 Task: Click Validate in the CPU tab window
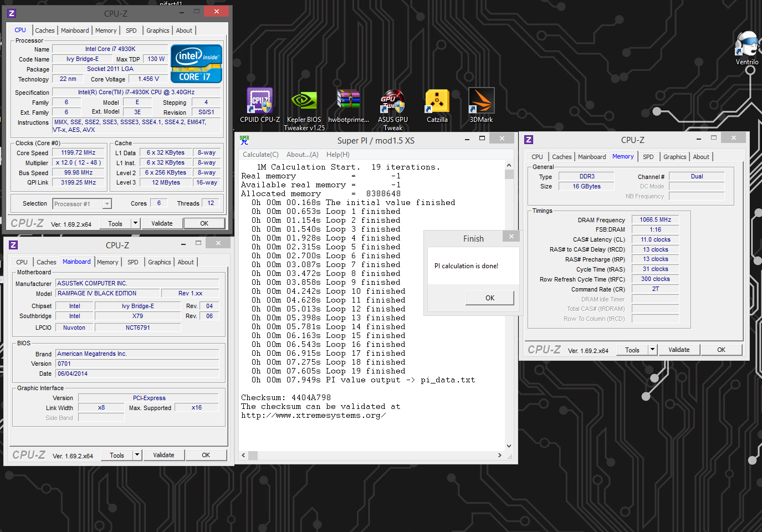coord(162,223)
